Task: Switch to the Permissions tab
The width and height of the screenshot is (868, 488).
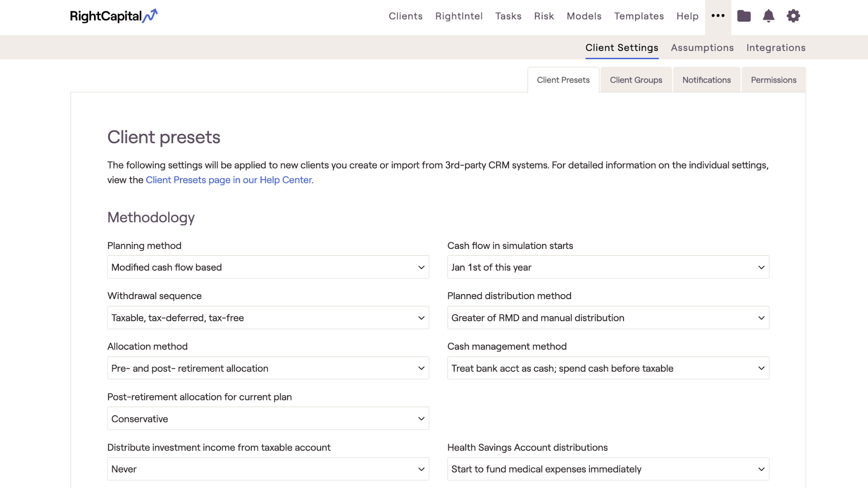Action: click(773, 80)
